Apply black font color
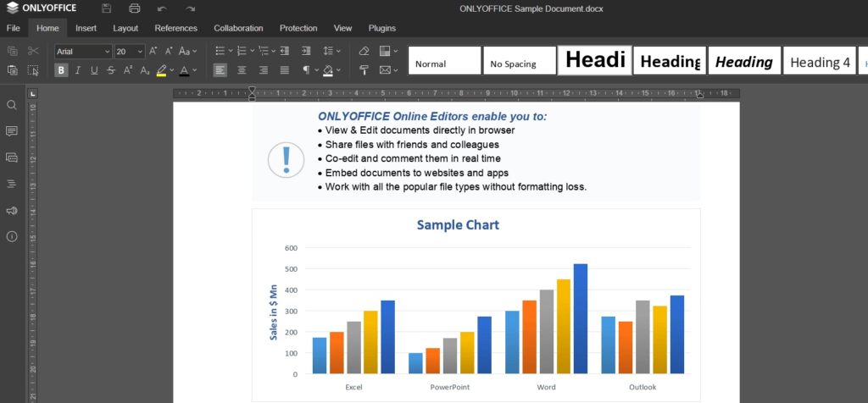This screenshot has height=403, width=868. tap(184, 70)
